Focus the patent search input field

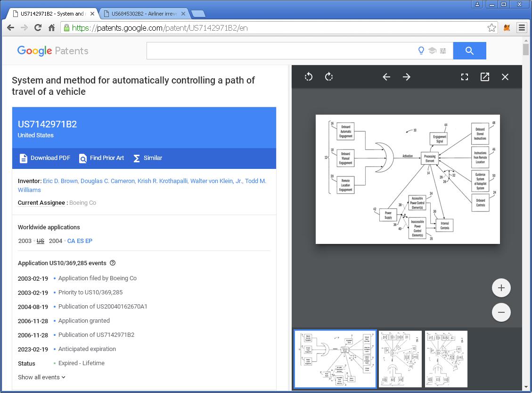point(281,50)
